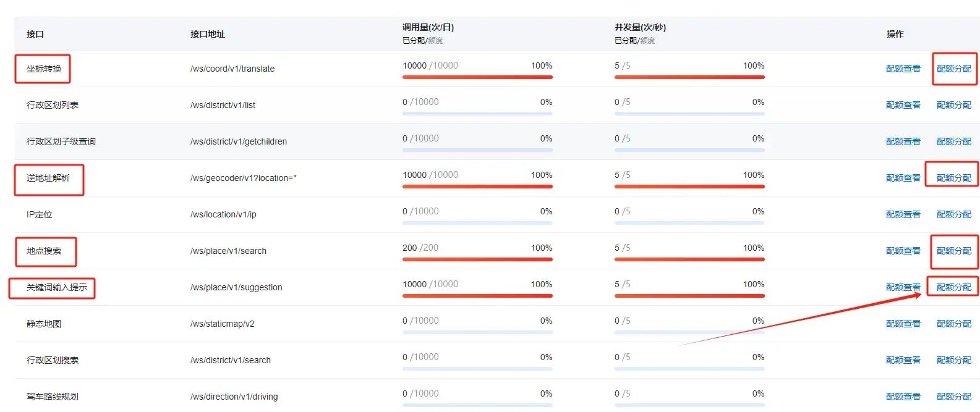Select the 关键词输入提示 interface name

tap(56, 287)
